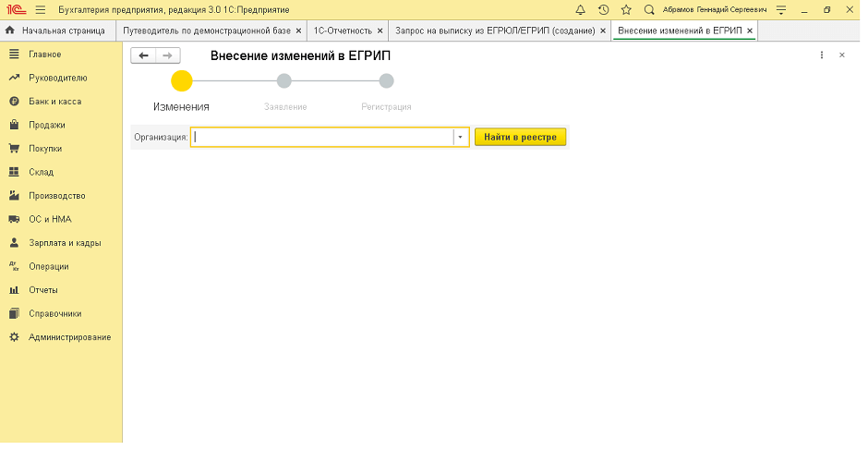
Task: Expand the Организация dropdown arrow
Action: [460, 137]
